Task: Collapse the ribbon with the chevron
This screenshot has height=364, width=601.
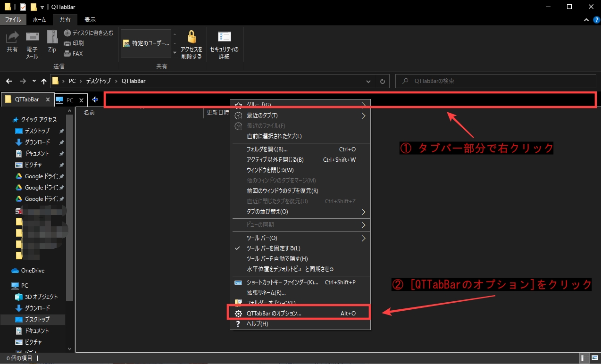Action: click(586, 20)
